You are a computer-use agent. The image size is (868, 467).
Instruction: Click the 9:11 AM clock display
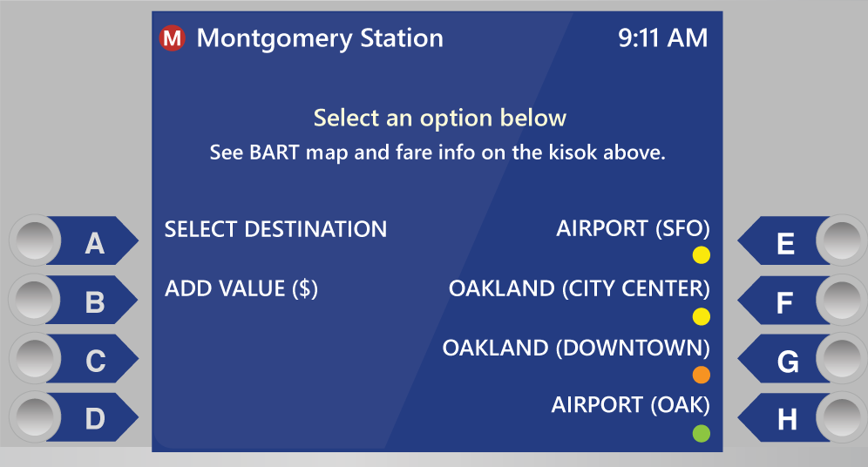point(662,38)
